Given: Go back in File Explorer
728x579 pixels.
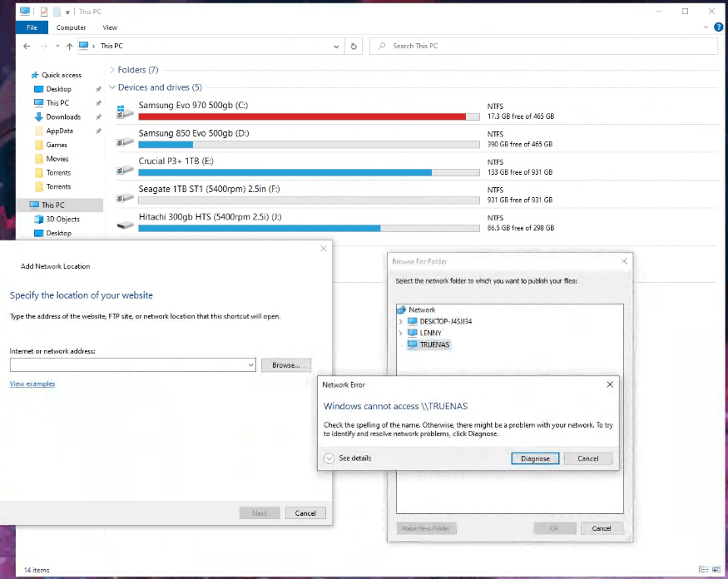Looking at the screenshot, I should point(27,46).
